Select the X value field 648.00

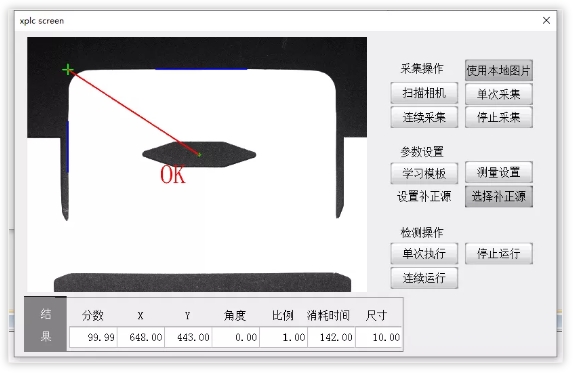[x=141, y=337]
